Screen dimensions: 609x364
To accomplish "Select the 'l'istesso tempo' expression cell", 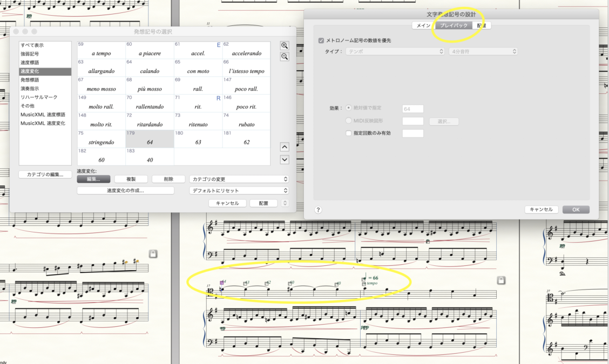I will point(246,68).
